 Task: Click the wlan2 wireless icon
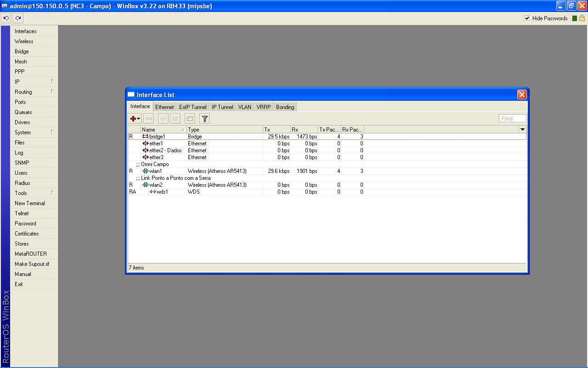point(145,185)
